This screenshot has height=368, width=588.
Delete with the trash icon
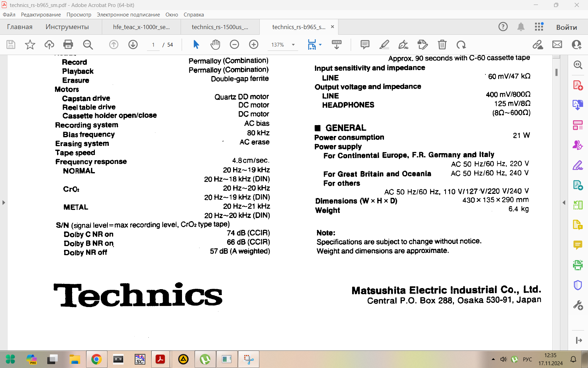pyautogui.click(x=442, y=45)
